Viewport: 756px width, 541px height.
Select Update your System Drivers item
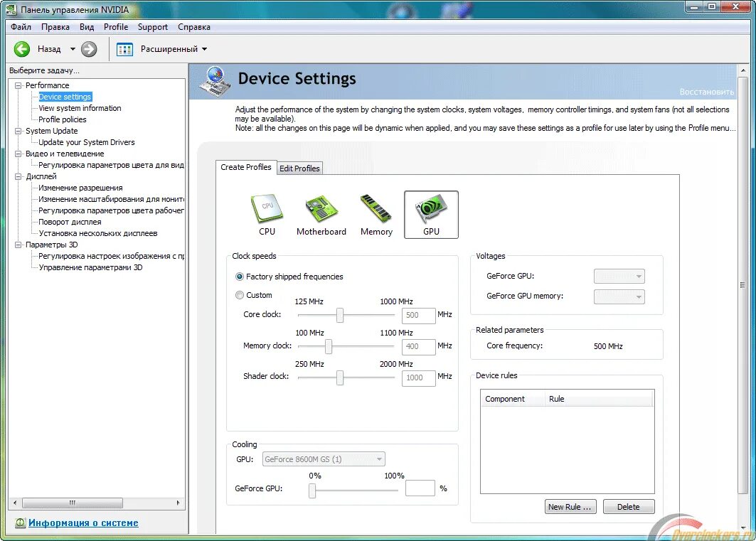tap(86, 142)
